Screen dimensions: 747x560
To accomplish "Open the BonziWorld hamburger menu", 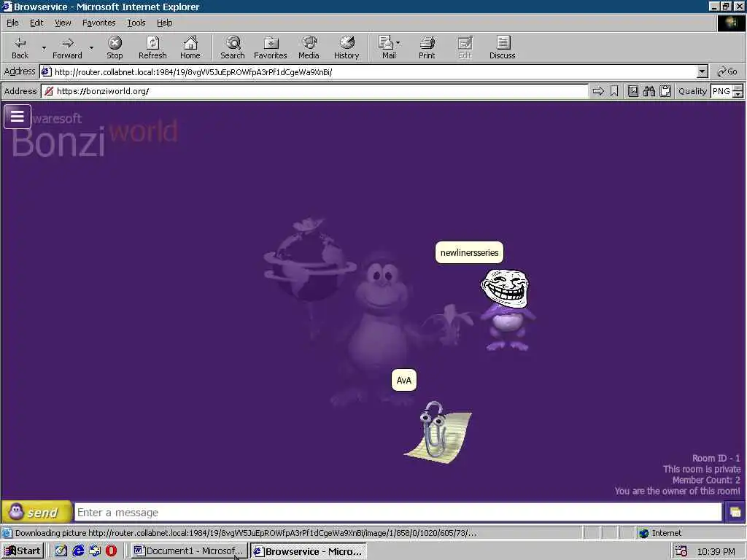I will pyautogui.click(x=18, y=117).
